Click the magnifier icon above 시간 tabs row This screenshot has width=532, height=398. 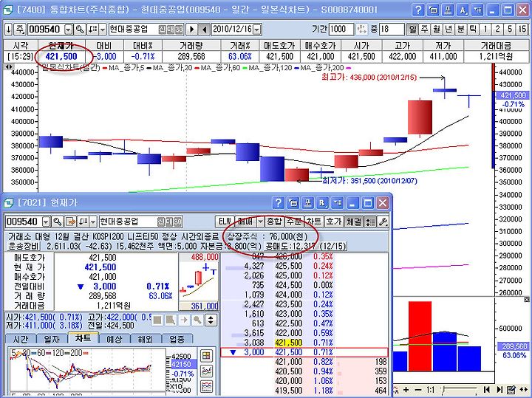tap(197, 320)
